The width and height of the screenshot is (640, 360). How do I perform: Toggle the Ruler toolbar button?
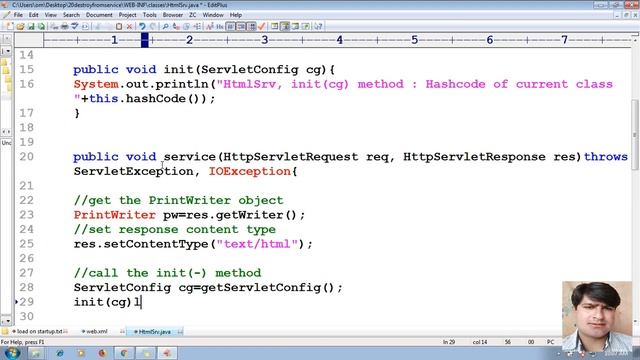[251, 27]
